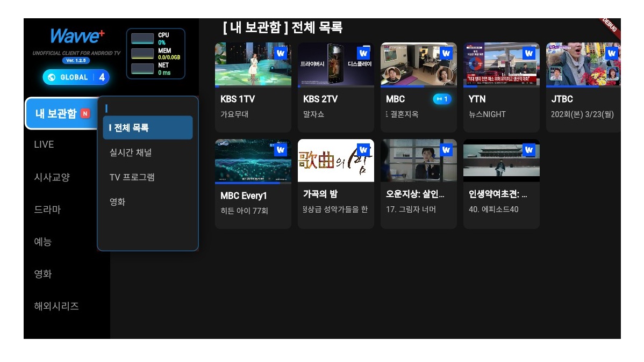Viewport: 644px width, 362px height.
Task: Click the JTBC card title
Action: [562, 99]
